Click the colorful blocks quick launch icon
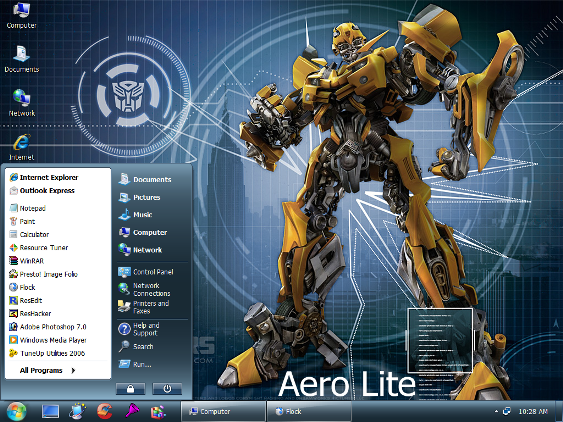The height and width of the screenshot is (422, 563). (x=158, y=412)
